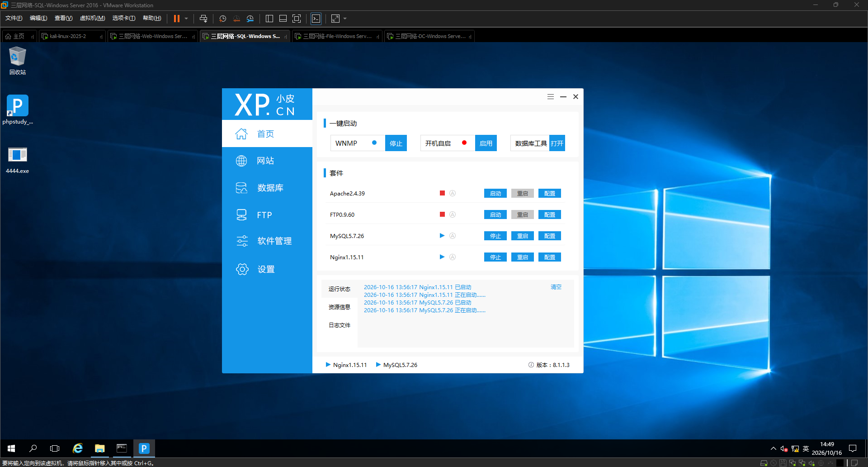Select the 运行状态 tab
This screenshot has height=467, width=868.
(340, 289)
